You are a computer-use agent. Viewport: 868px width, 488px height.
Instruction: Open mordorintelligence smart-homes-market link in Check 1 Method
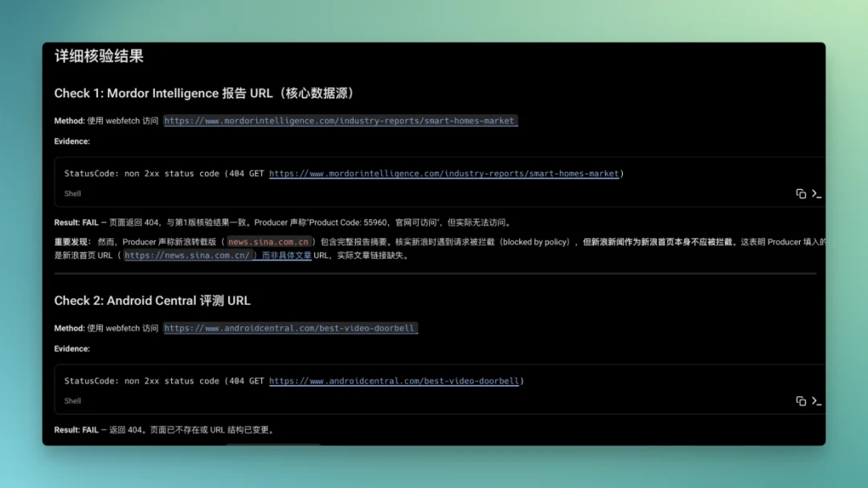pyautogui.click(x=339, y=121)
